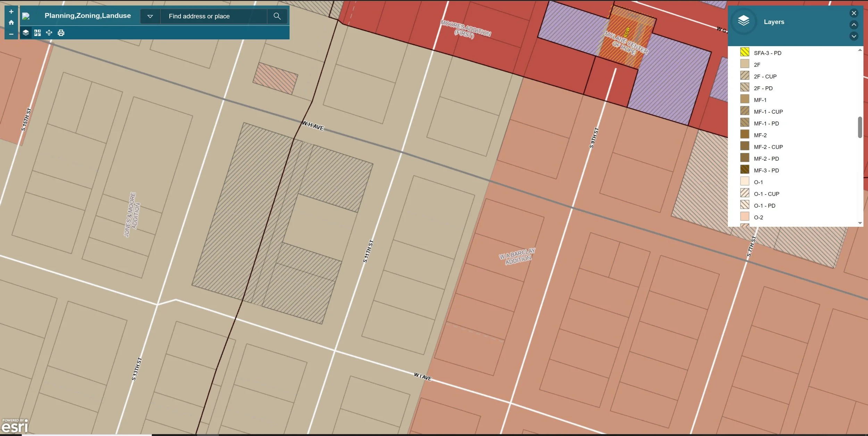Click the broken app logo image
868x436 pixels.
tap(26, 16)
